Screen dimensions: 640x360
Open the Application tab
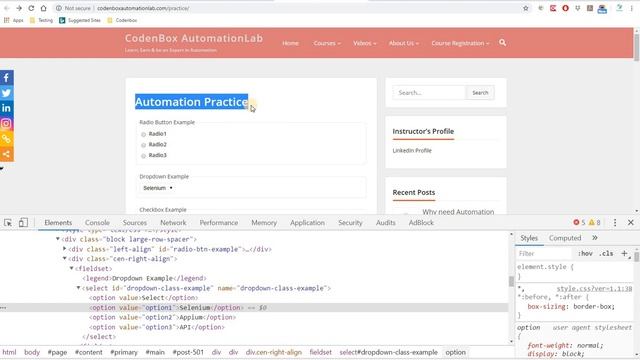(307, 222)
